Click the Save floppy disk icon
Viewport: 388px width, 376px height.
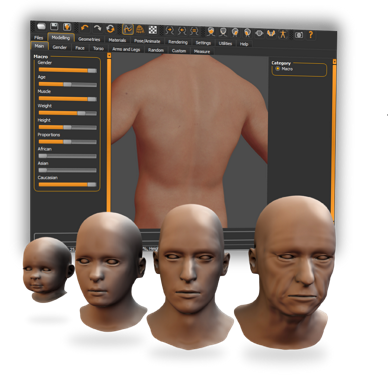click(54, 26)
